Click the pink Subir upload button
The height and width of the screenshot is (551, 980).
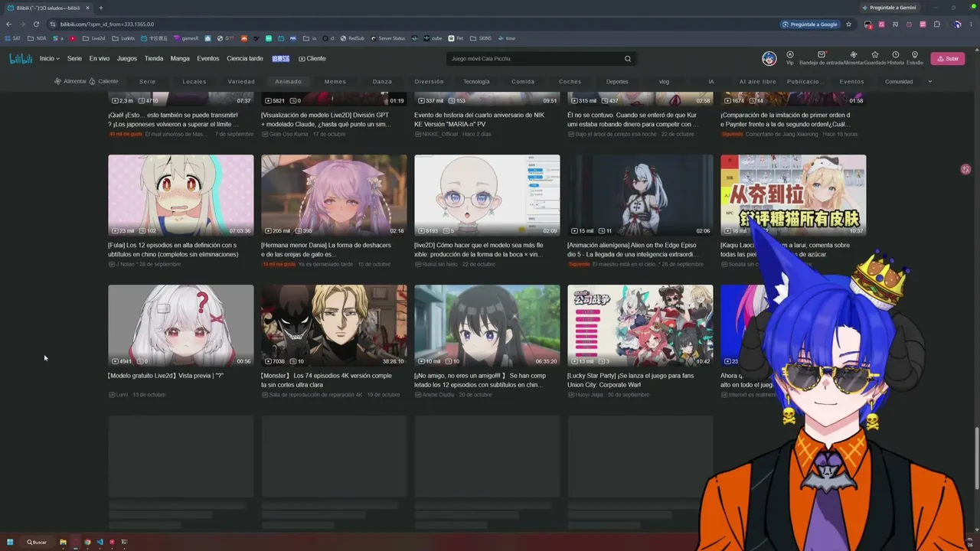point(948,59)
